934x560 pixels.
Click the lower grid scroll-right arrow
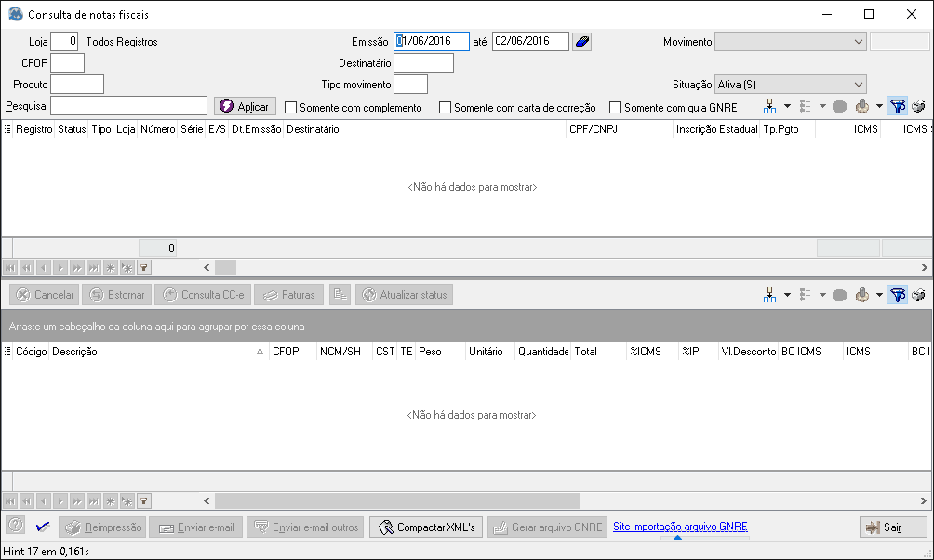(x=923, y=501)
